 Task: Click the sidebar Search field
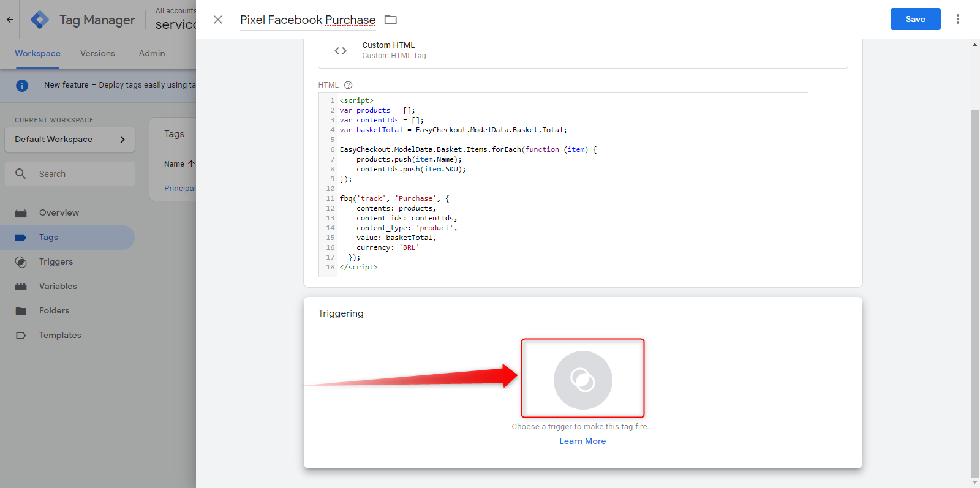click(x=70, y=174)
